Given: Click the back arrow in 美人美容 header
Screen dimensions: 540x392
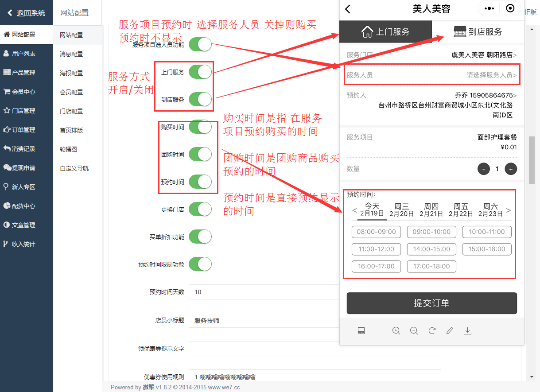Looking at the screenshot, I should 348,9.
